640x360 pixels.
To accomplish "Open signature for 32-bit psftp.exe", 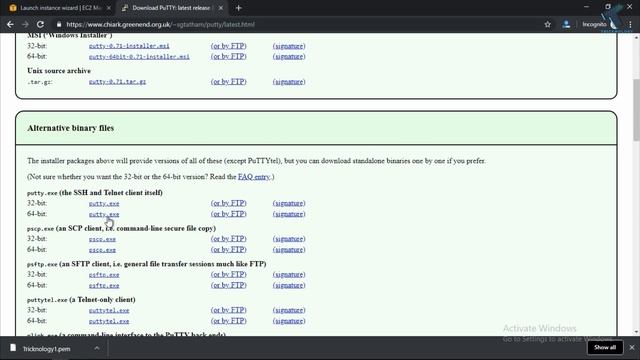I will pos(289,275).
